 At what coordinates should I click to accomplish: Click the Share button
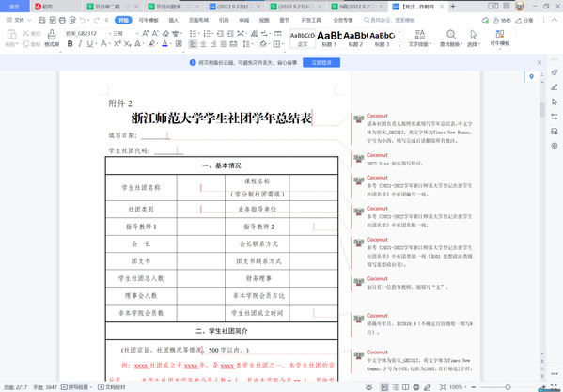tap(524, 20)
